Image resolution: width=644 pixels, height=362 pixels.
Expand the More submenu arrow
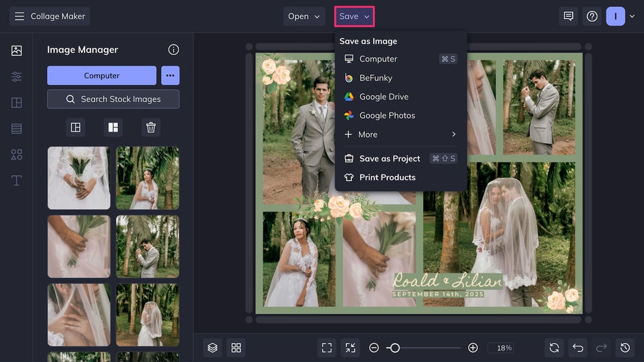pyautogui.click(x=454, y=134)
